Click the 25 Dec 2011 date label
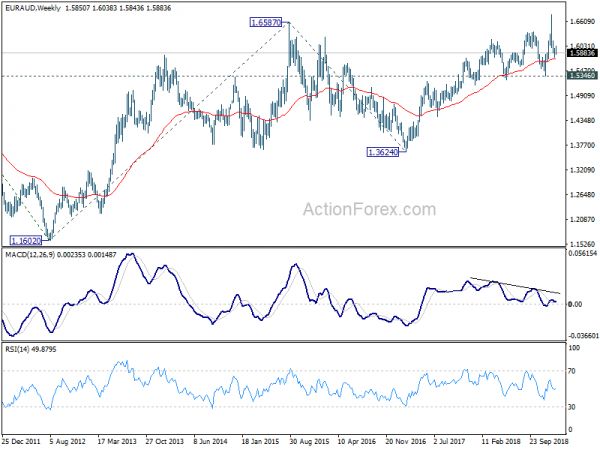The width and height of the screenshot is (600, 450). coord(21,442)
